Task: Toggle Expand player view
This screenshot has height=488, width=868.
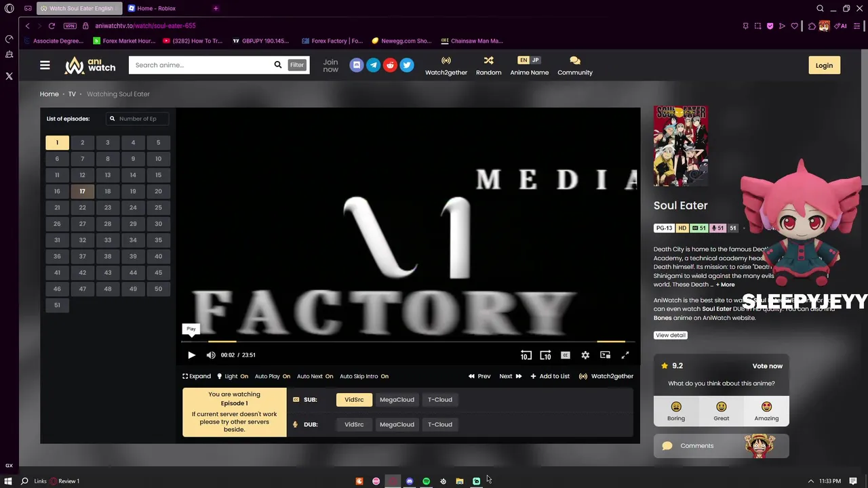Action: [x=197, y=376]
